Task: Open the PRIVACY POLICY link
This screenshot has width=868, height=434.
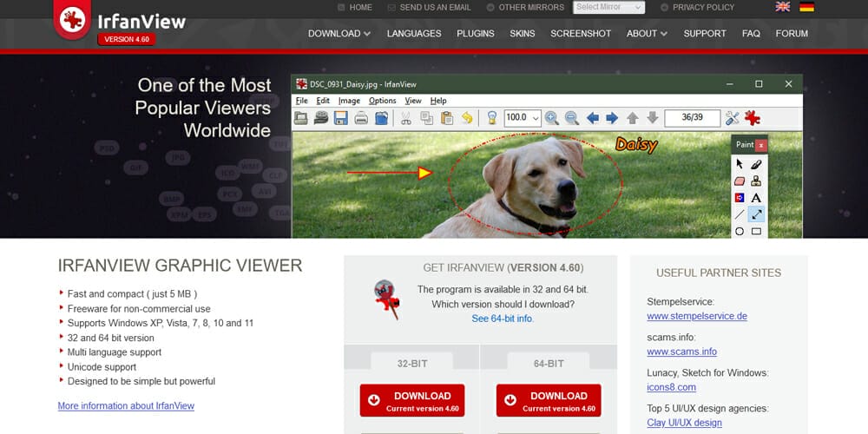Action: point(698,7)
